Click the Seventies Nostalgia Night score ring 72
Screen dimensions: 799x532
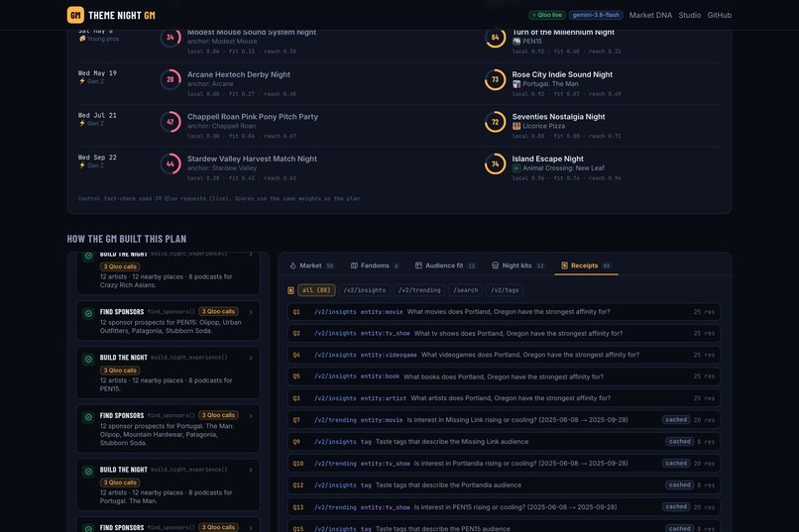click(496, 122)
